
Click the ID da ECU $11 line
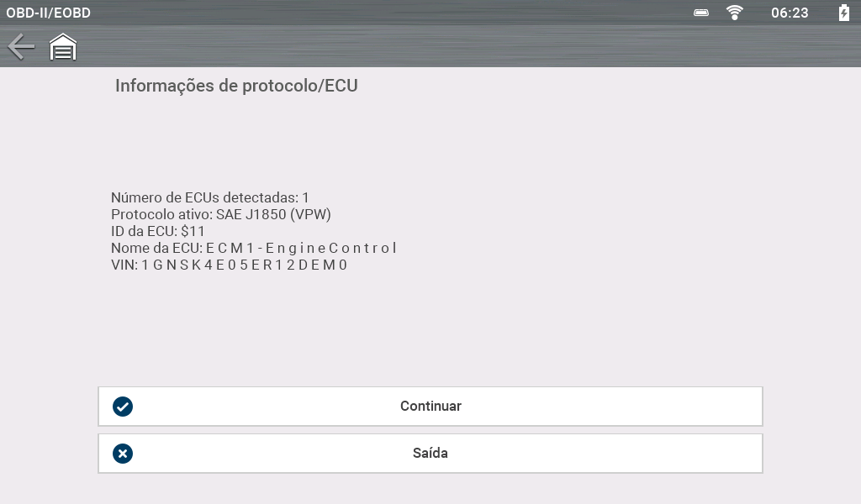(x=158, y=231)
